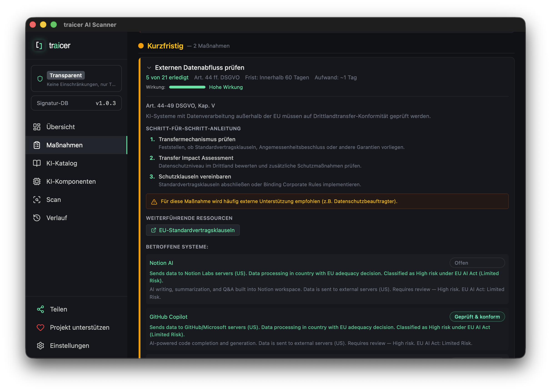Click the Verlauf history clock icon

[37, 218]
